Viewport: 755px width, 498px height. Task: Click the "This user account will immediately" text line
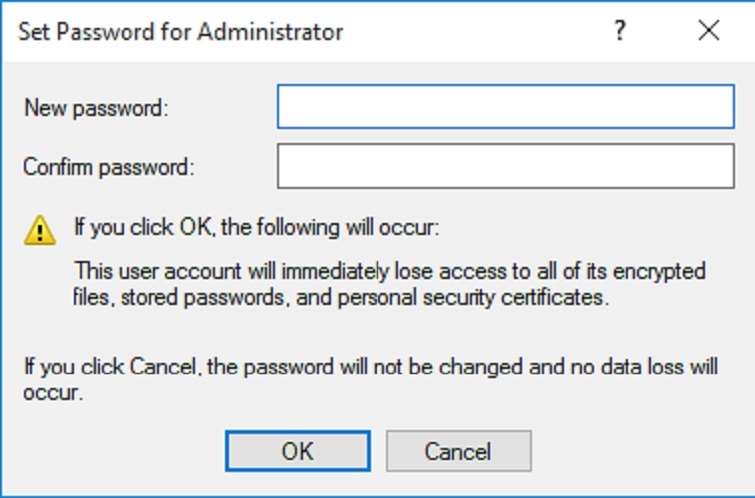pos(391,271)
